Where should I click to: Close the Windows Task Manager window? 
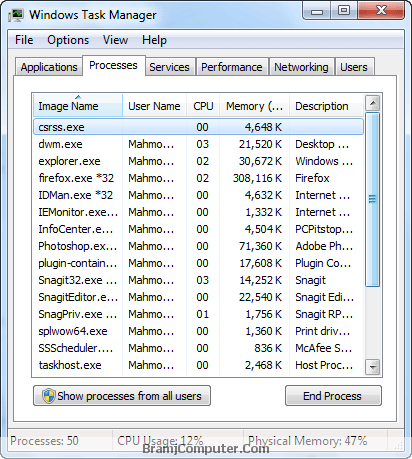[x=381, y=11]
